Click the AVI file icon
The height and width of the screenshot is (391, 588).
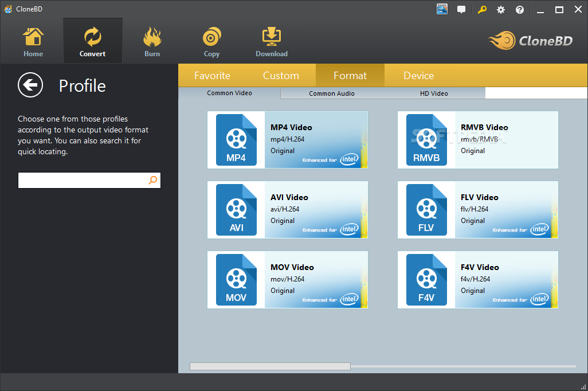click(x=236, y=210)
